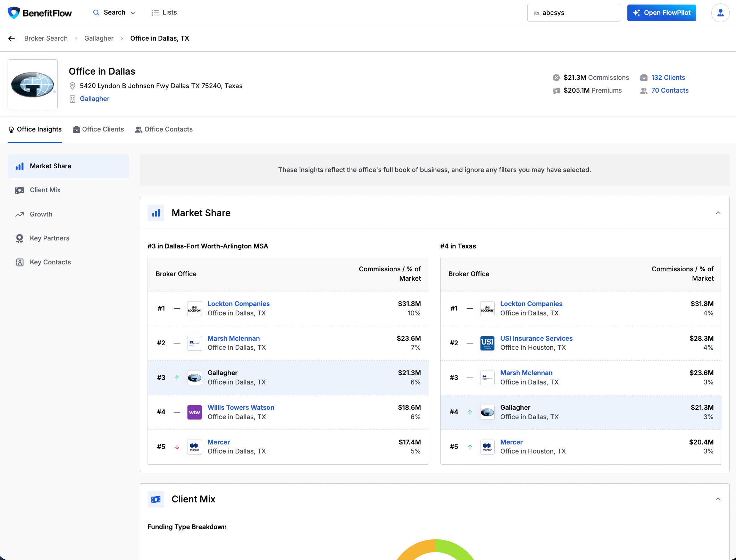Viewport: 736px width, 560px height.
Task: View the 132 Clients link
Action: coord(668,77)
